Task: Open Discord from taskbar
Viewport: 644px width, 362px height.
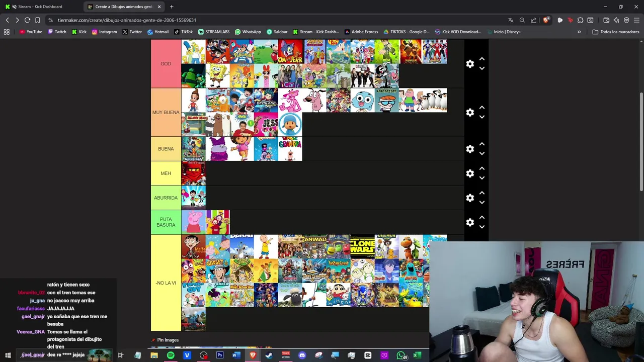Action: (302, 355)
